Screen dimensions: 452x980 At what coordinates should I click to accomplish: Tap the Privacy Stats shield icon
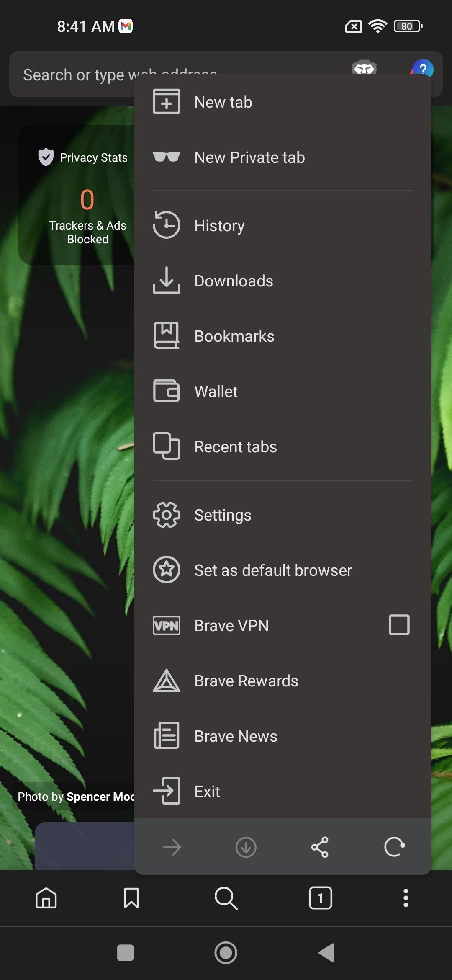(46, 157)
